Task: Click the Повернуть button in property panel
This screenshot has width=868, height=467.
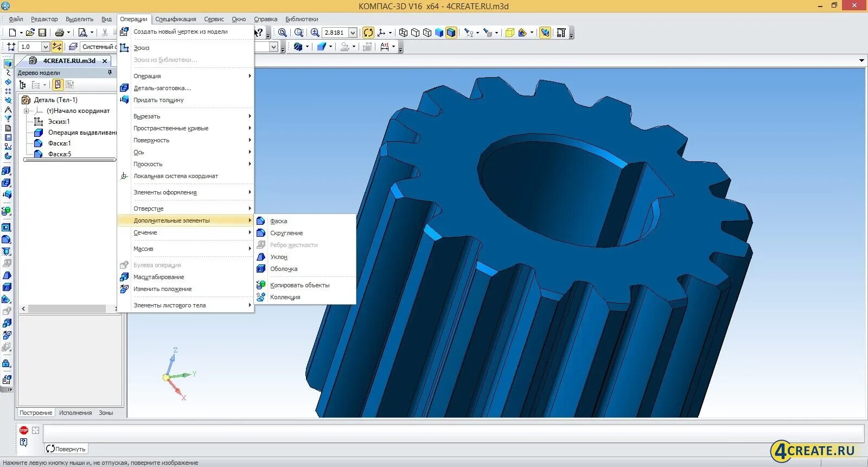Action: pyautogui.click(x=66, y=449)
